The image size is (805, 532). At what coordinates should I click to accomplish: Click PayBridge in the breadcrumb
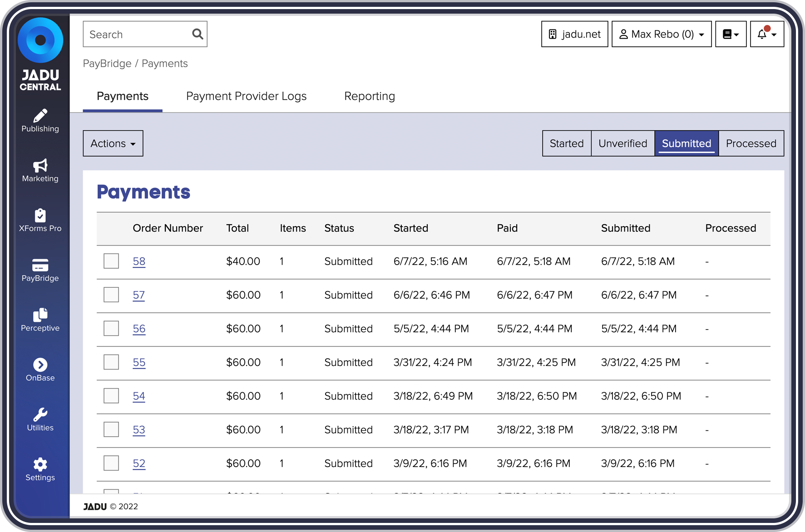coord(107,64)
